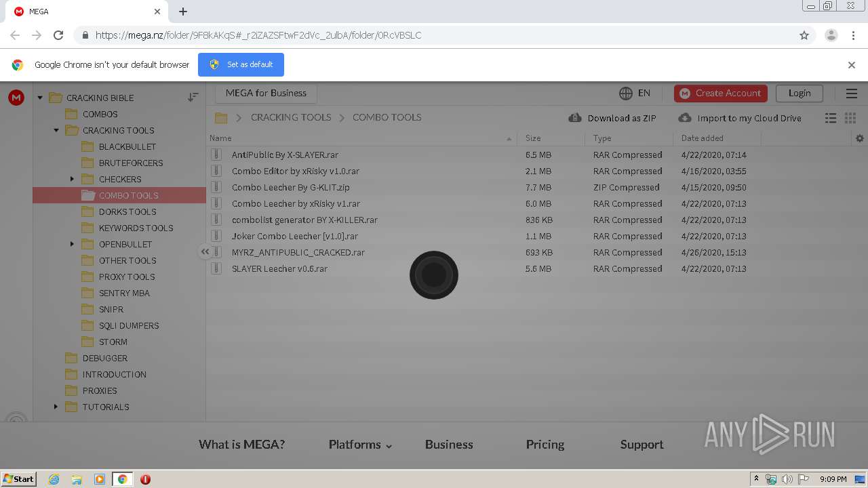Open the Windows Start button
Screen dimensions: 868x488
pos(19,479)
